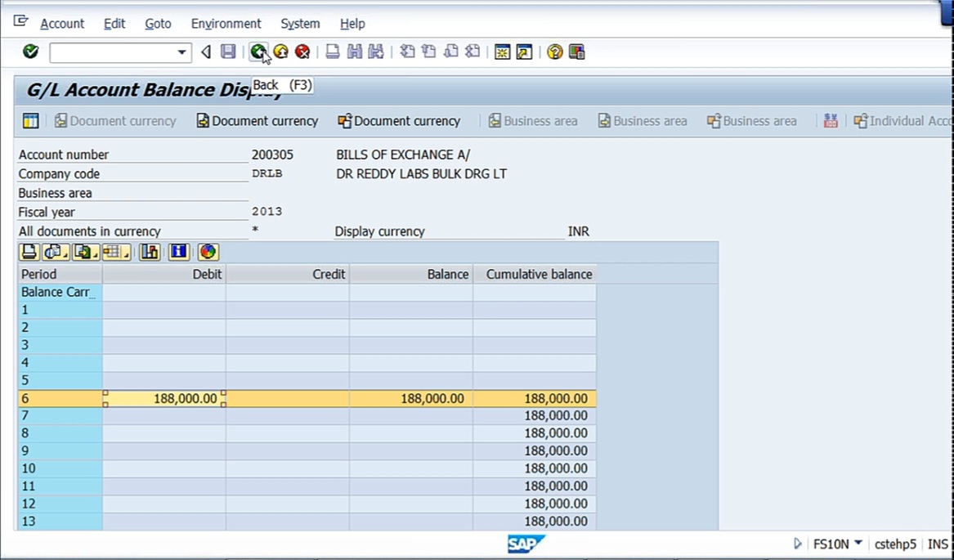Image resolution: width=954 pixels, height=560 pixels.
Task: Go to Previous Page icon
Action: pyautogui.click(x=429, y=52)
